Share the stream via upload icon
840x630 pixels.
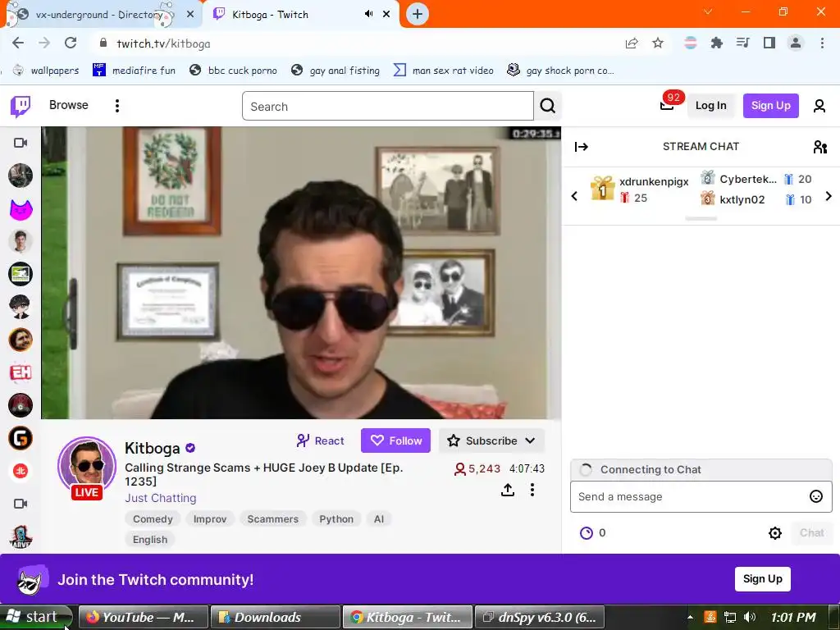click(507, 490)
